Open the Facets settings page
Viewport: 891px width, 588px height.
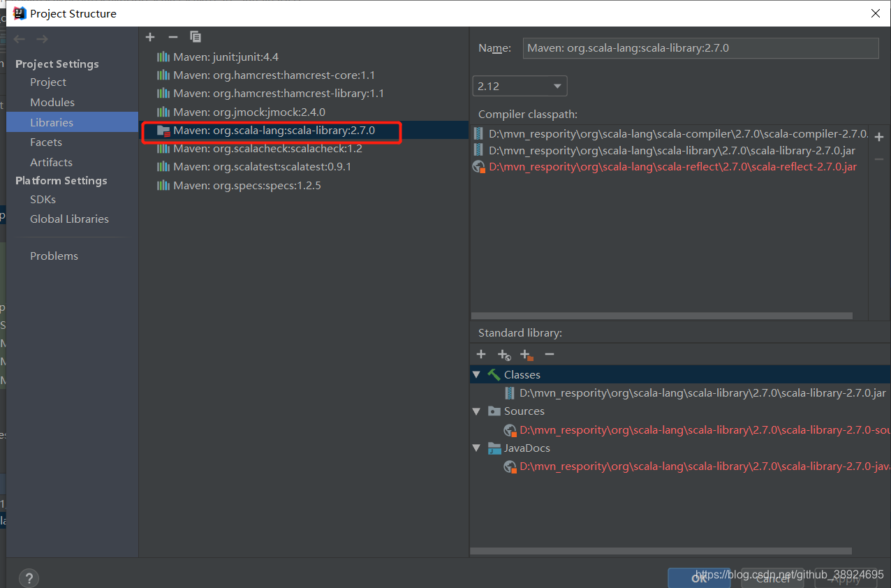[46, 142]
